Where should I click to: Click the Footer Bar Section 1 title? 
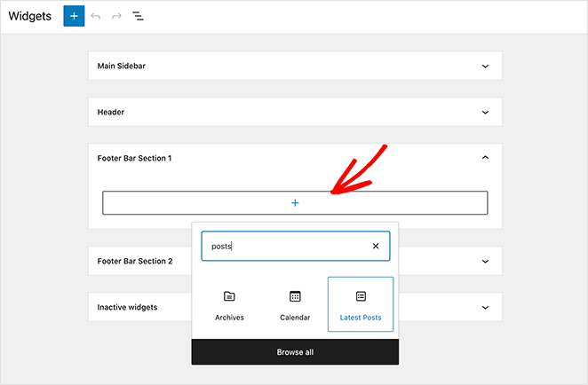click(x=134, y=158)
